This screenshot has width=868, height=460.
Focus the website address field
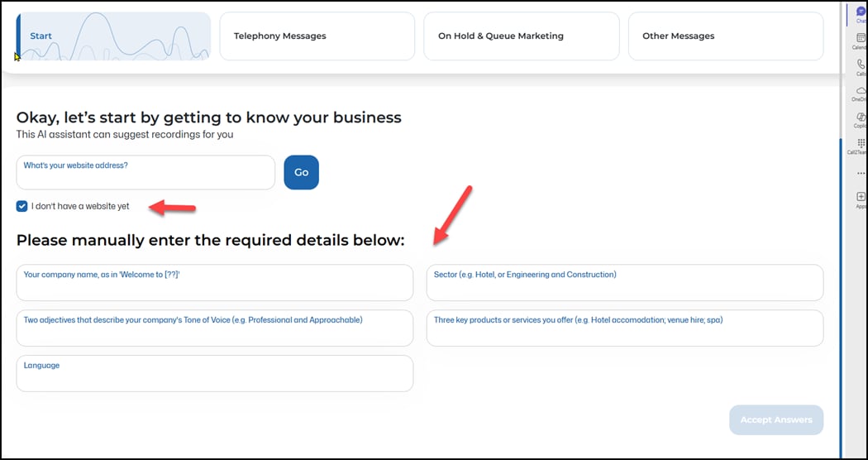(x=145, y=173)
